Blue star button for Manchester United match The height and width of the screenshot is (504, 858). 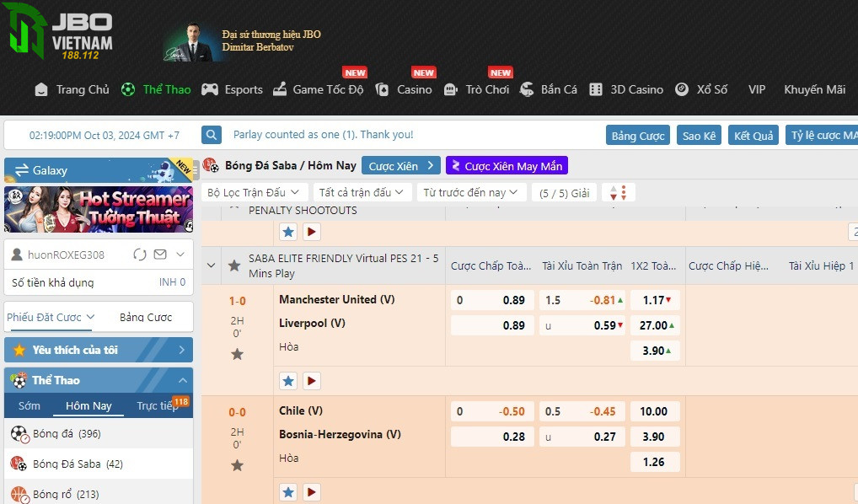(288, 381)
